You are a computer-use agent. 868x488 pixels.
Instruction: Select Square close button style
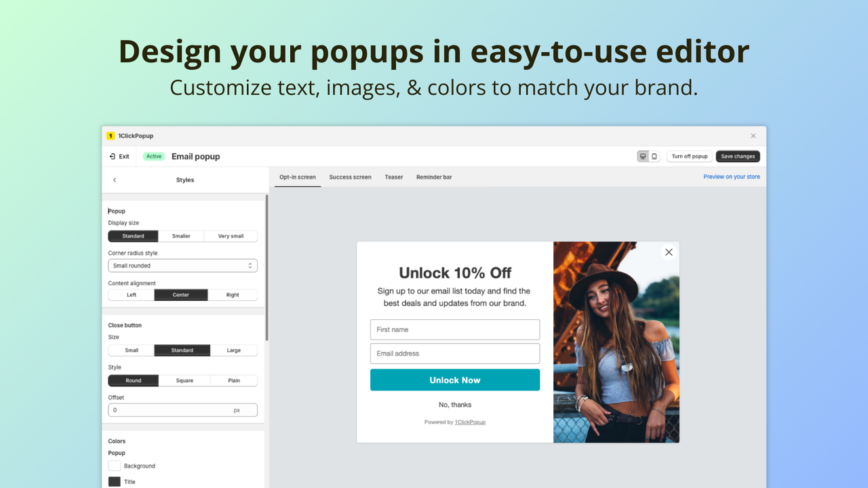[184, 380]
